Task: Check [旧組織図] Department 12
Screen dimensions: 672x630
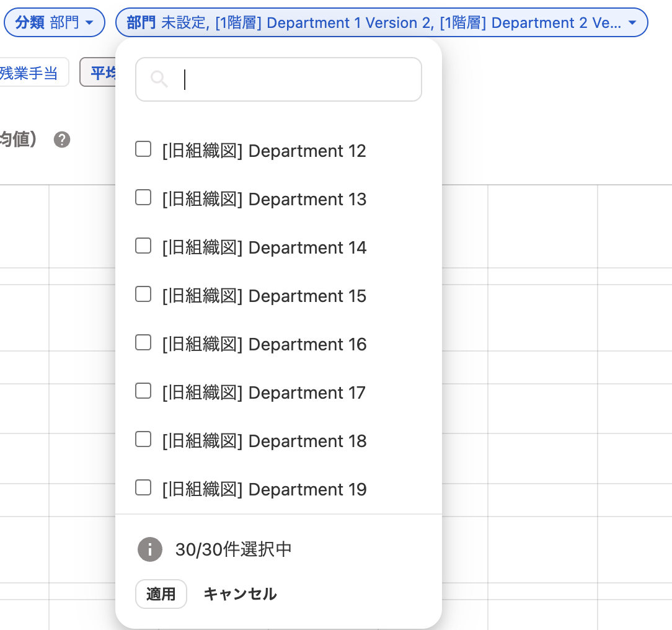Action: click(x=143, y=149)
